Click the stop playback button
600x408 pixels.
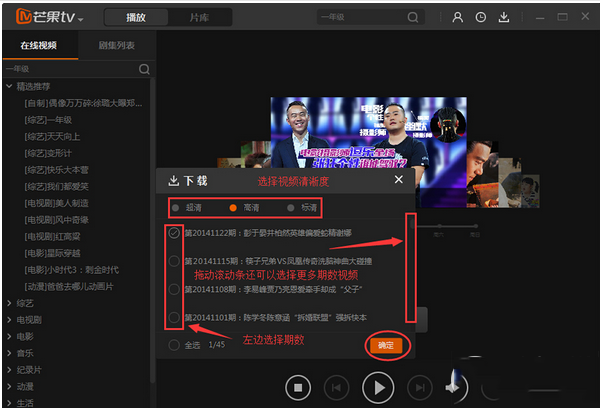298,388
